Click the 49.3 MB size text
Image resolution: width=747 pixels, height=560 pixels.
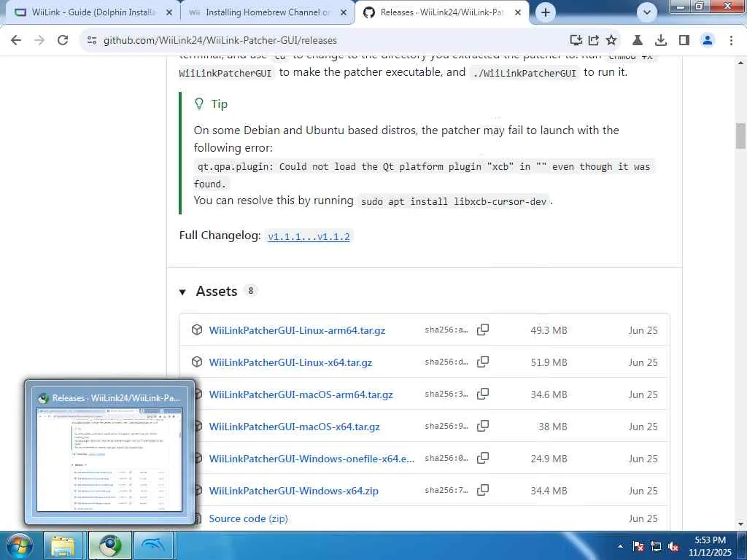point(549,330)
